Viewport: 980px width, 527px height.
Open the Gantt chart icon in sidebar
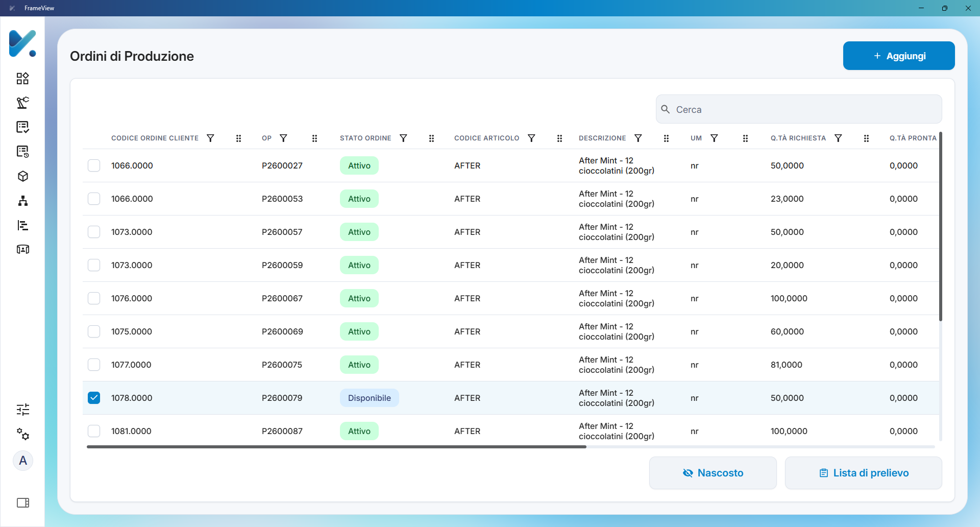pyautogui.click(x=22, y=225)
